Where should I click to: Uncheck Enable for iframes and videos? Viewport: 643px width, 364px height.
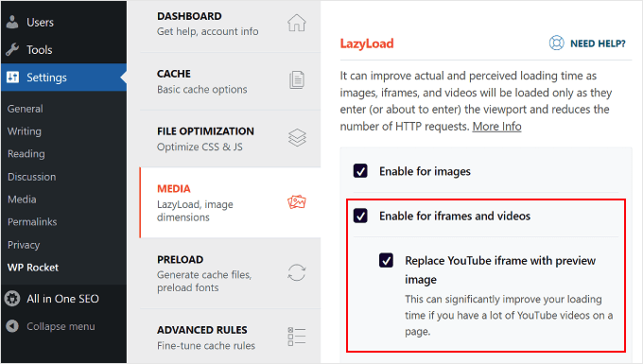pos(360,216)
